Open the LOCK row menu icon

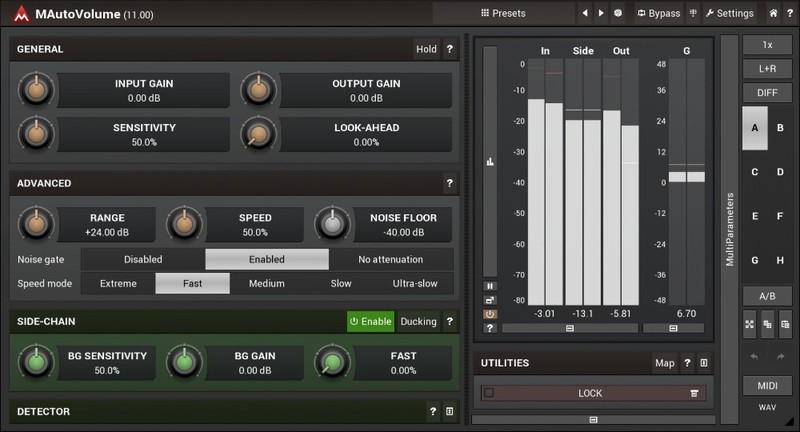pos(694,394)
